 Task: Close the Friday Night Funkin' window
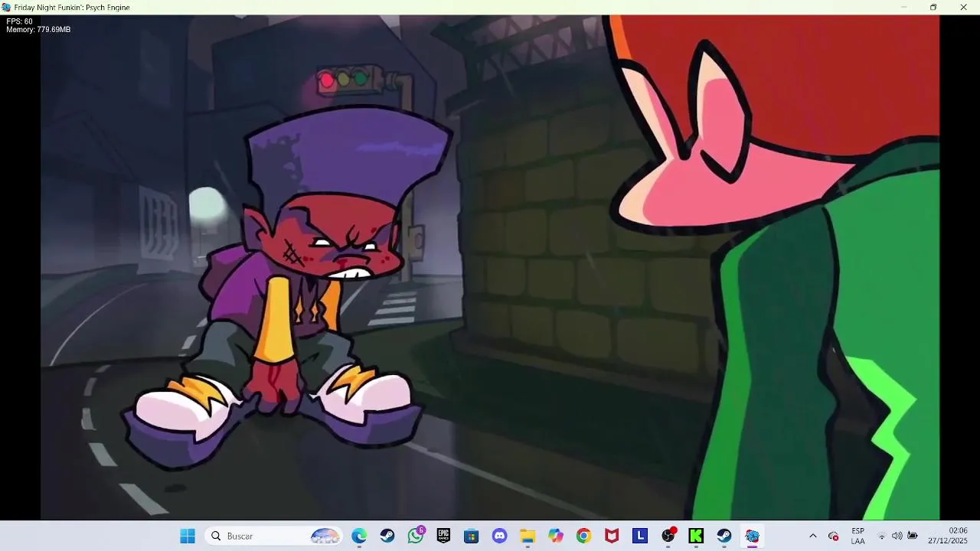(x=963, y=7)
